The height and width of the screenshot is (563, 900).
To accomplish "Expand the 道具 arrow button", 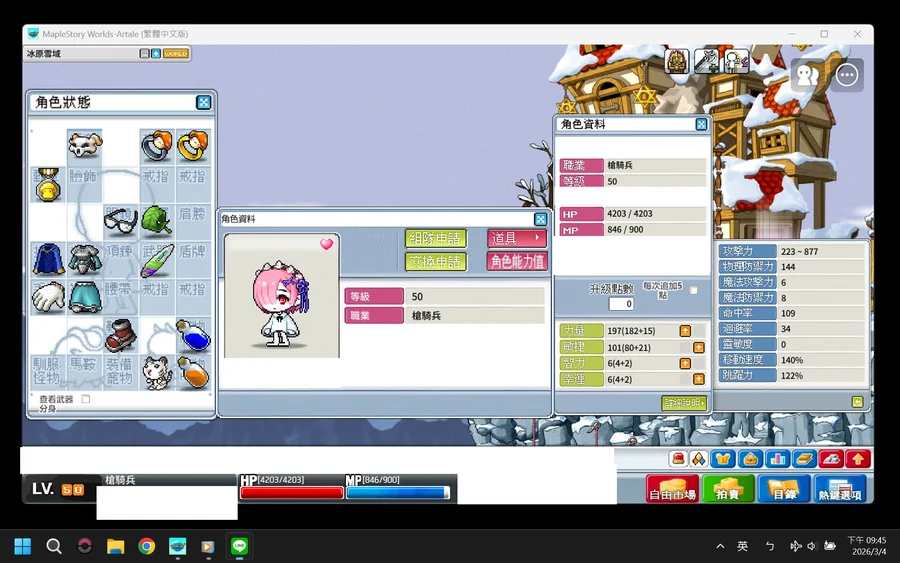I will pos(517,238).
